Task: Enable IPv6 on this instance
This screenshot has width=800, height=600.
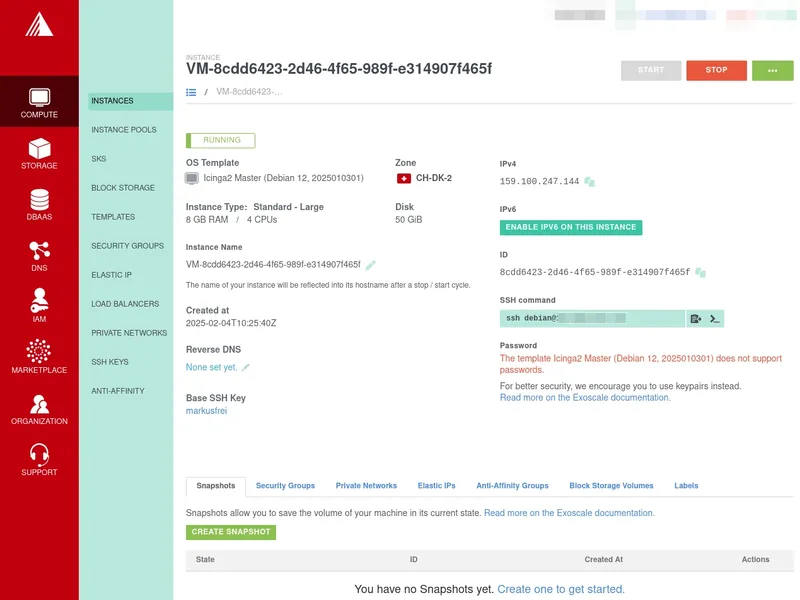Action: point(571,228)
